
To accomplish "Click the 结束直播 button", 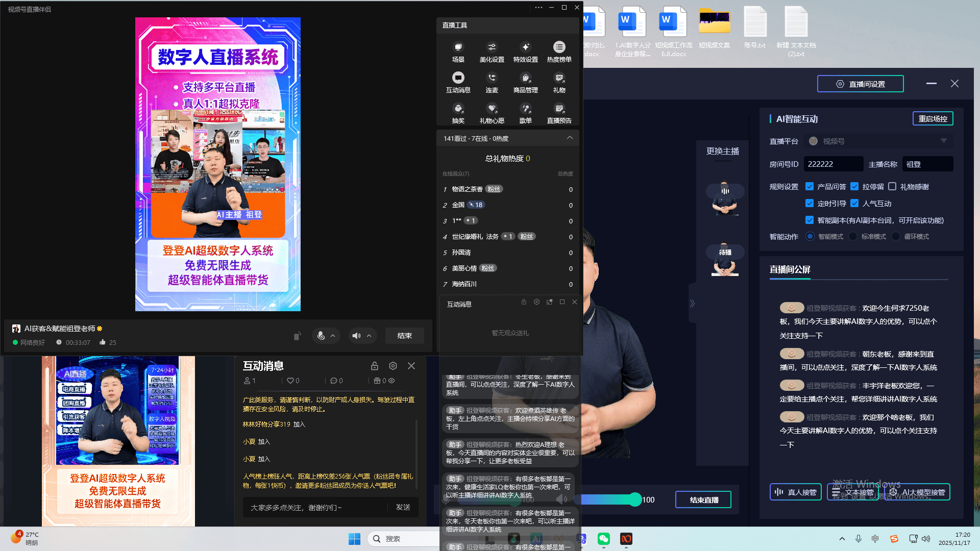I will tap(703, 500).
